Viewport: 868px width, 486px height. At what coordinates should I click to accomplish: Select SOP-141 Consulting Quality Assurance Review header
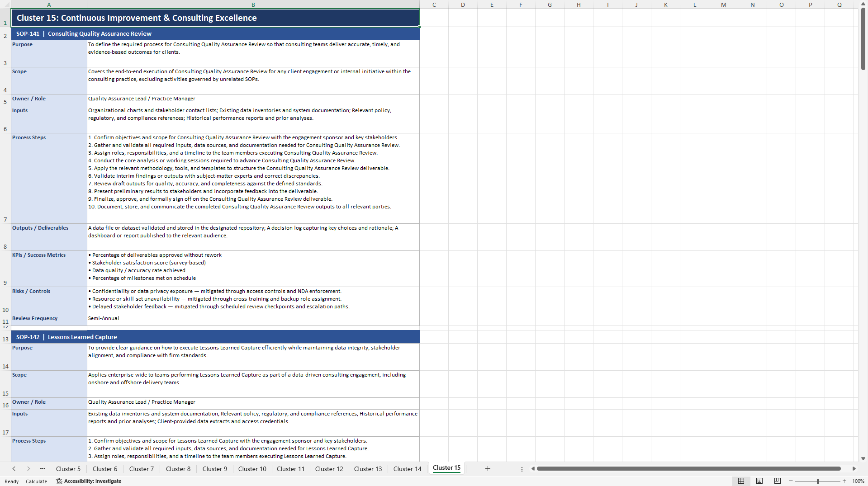pos(215,34)
